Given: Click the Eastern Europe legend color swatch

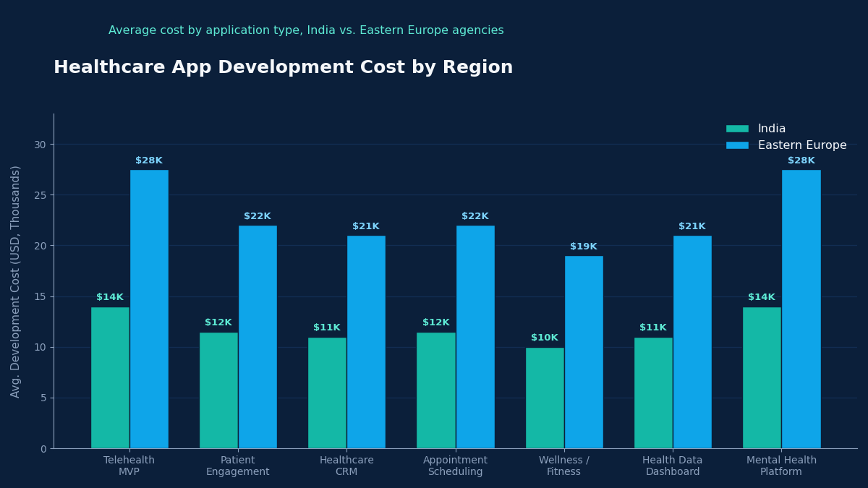Looking at the screenshot, I should pyautogui.click(x=737, y=145).
